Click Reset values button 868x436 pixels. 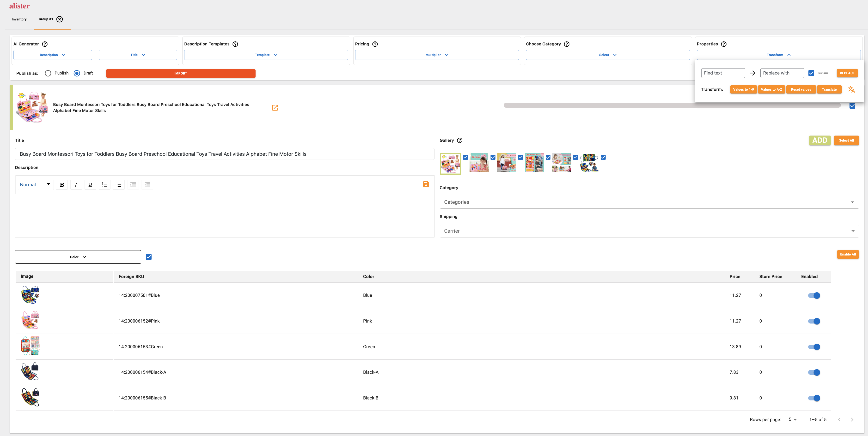[801, 90]
